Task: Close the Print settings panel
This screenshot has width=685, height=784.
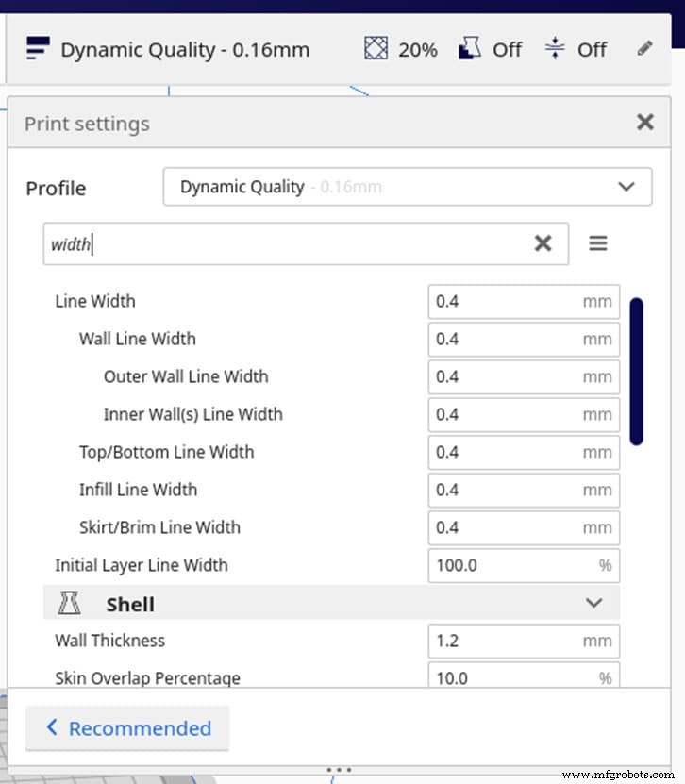Action: click(644, 122)
